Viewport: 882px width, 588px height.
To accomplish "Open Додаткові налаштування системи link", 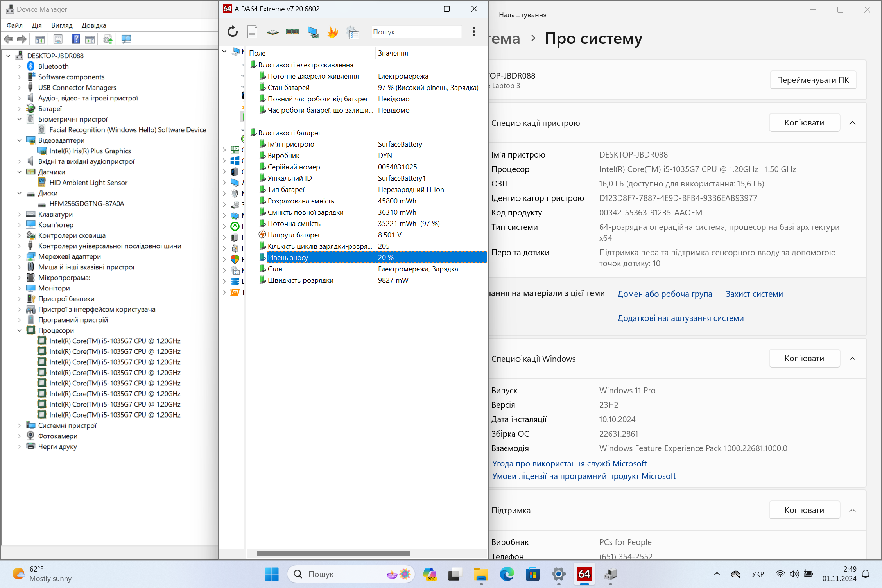I will coord(681,318).
